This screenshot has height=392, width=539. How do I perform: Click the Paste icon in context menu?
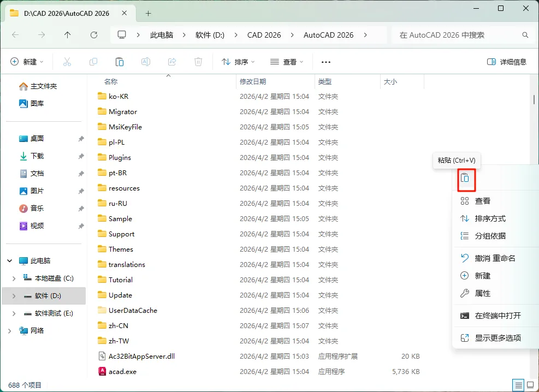465,178
